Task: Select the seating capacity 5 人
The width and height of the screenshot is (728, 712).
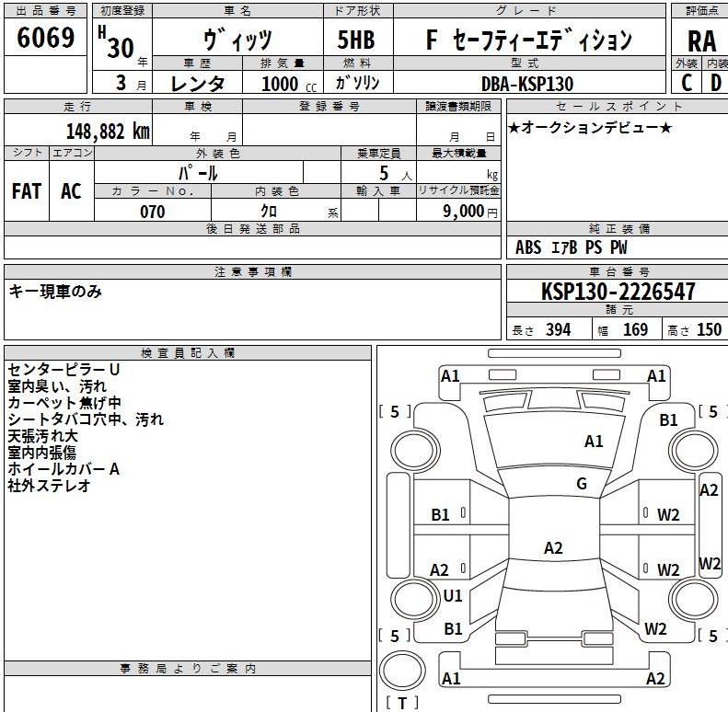Action: tap(395, 173)
